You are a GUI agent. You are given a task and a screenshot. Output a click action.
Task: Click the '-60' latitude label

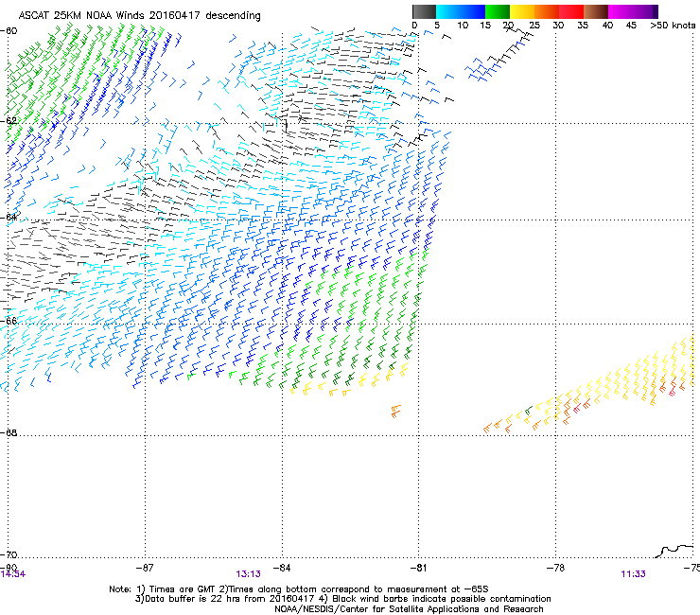[x=9, y=31]
